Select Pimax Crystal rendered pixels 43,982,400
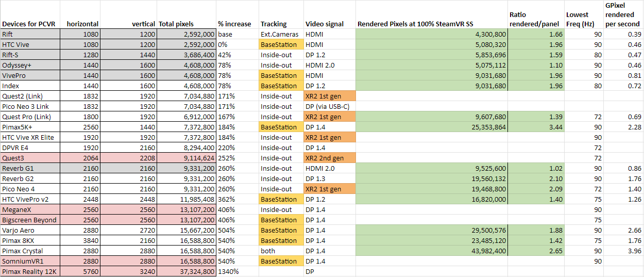Image resolution: width=644 pixels, height=277 pixels. (432, 251)
